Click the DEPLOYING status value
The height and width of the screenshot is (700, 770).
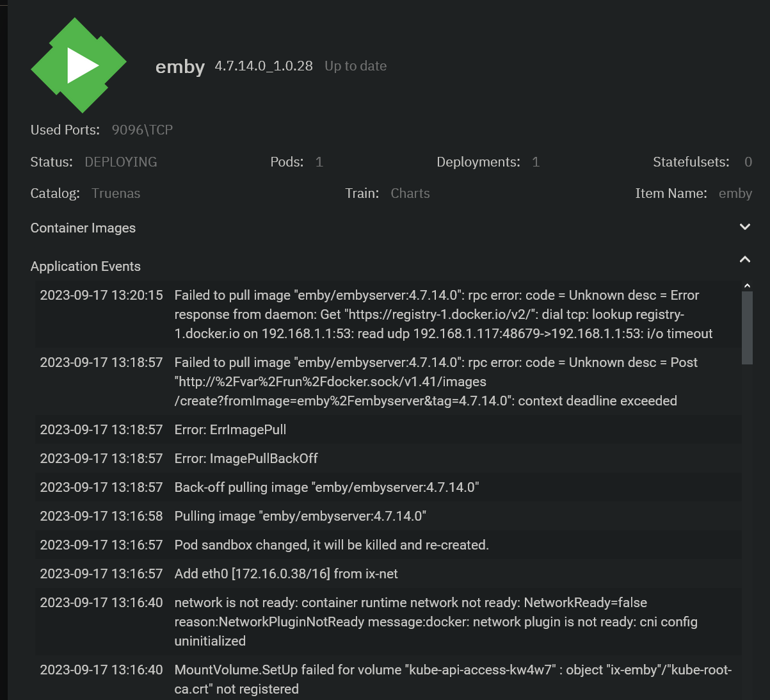pyautogui.click(x=121, y=162)
